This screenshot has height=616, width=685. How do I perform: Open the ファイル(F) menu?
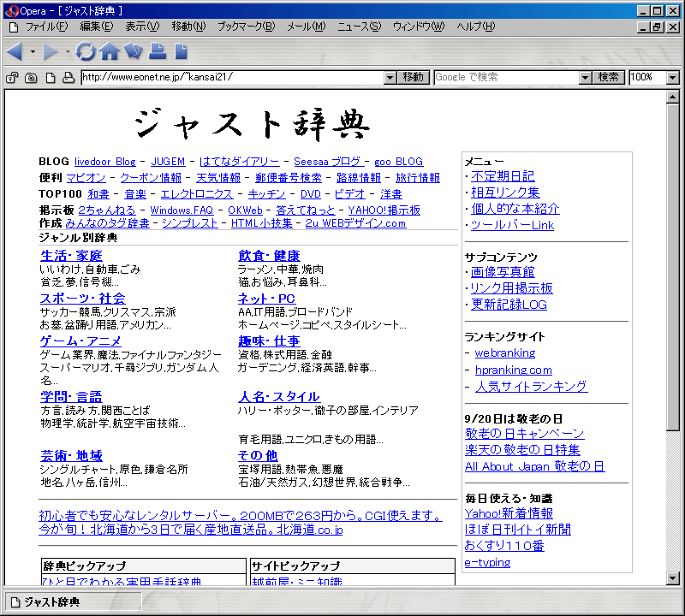click(47, 27)
